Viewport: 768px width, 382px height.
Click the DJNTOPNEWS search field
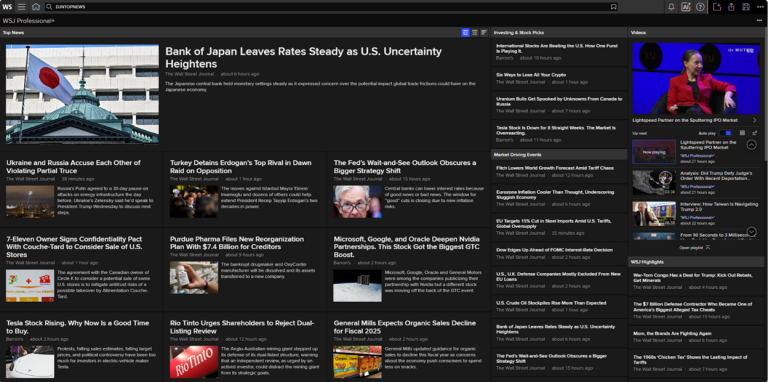point(331,7)
